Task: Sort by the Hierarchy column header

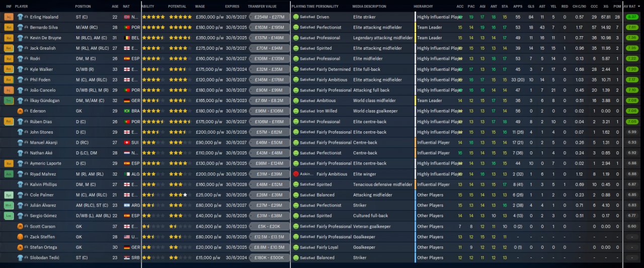Action: (x=423, y=6)
